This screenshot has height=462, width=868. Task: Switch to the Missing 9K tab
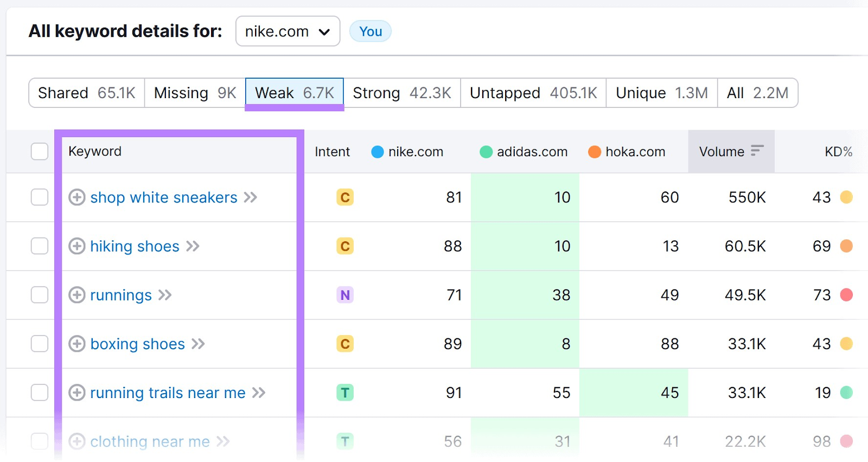coord(195,93)
